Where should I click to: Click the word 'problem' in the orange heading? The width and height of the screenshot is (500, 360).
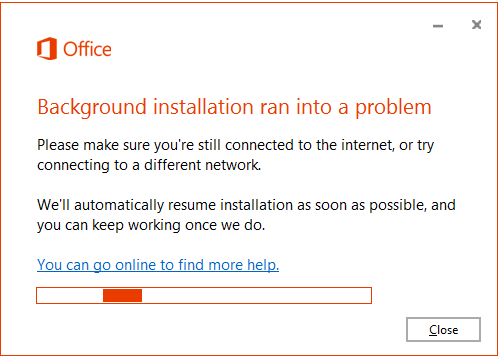(393, 108)
